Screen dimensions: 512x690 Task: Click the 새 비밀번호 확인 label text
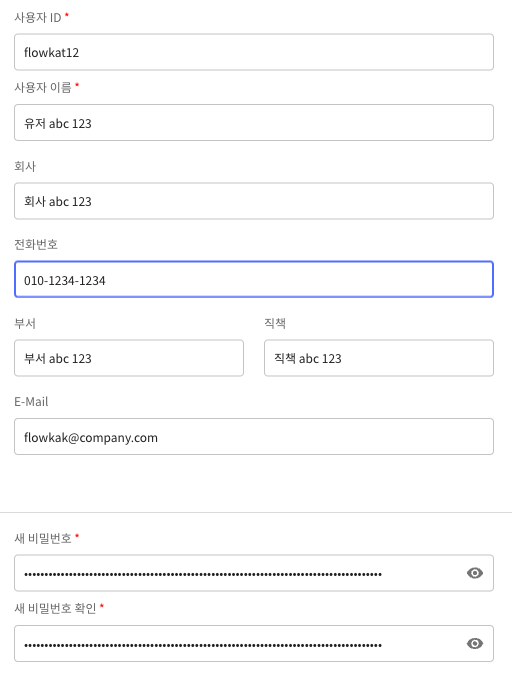(55, 609)
